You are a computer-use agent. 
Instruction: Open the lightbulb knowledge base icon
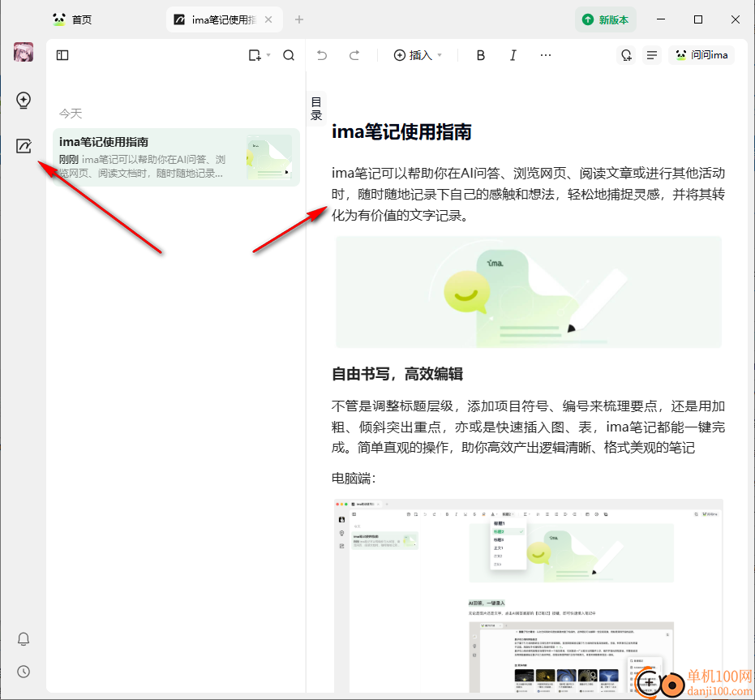click(x=23, y=101)
